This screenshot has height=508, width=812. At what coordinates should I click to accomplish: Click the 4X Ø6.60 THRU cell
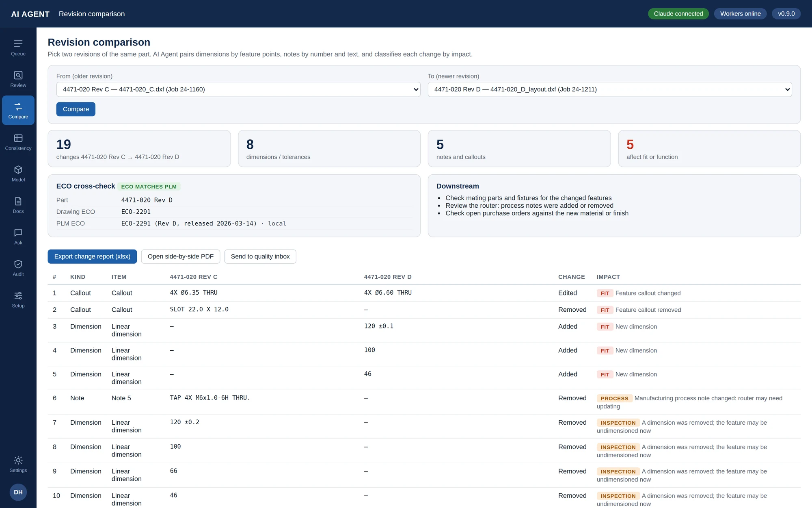point(388,293)
